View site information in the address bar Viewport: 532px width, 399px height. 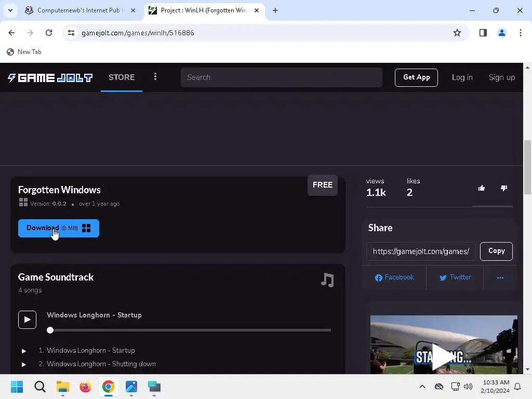(71, 33)
